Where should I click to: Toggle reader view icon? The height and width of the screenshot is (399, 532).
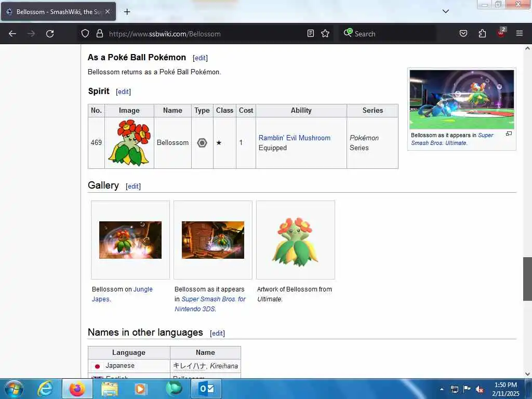click(311, 33)
